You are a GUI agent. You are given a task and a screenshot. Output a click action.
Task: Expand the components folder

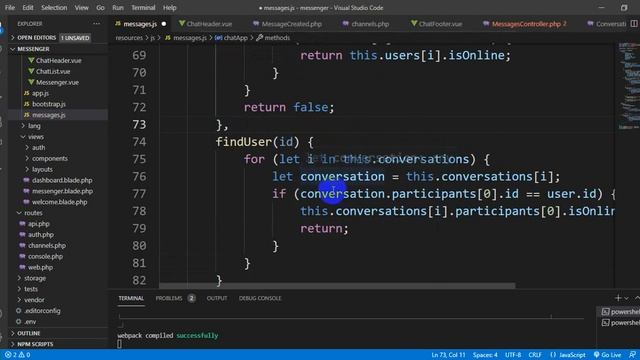[49, 158]
